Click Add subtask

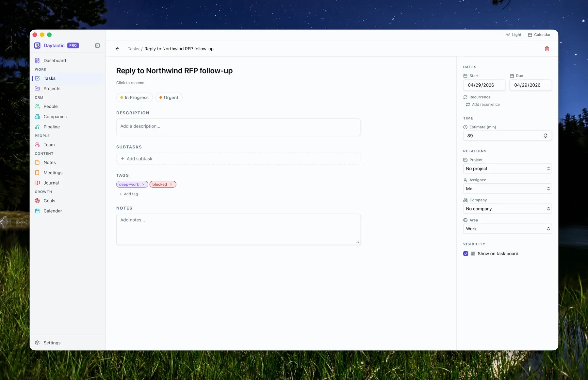(238, 159)
